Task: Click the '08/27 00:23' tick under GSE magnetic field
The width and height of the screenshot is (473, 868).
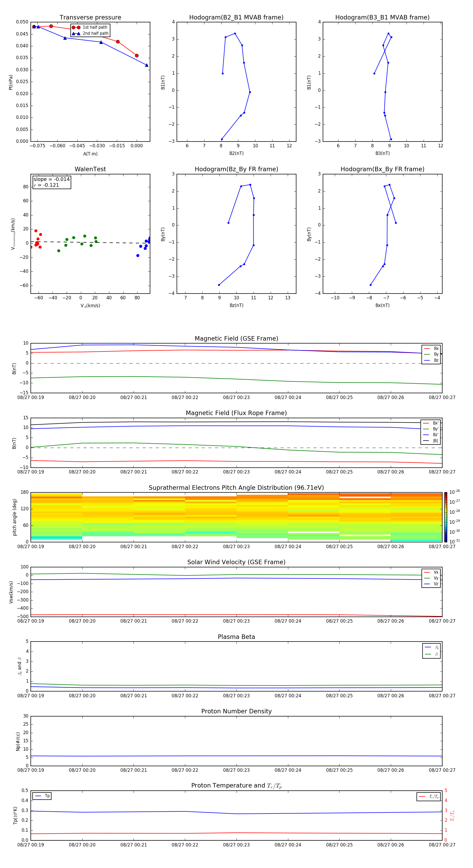Action: coord(236,398)
